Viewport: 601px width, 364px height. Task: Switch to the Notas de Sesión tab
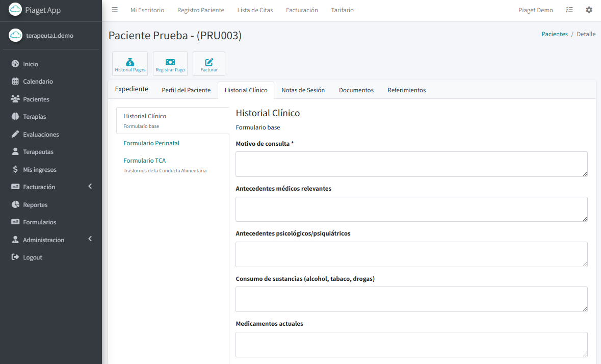303,90
